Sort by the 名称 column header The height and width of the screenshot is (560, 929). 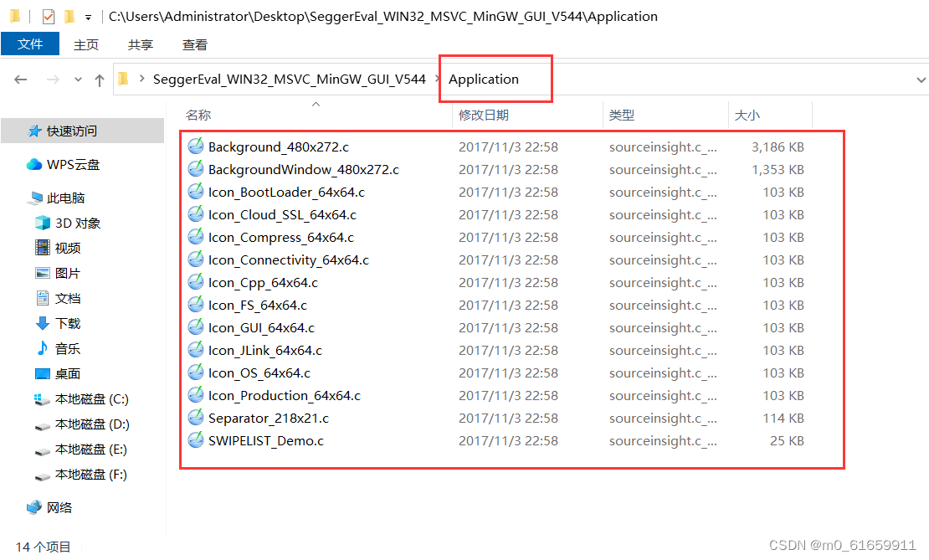pos(198,115)
